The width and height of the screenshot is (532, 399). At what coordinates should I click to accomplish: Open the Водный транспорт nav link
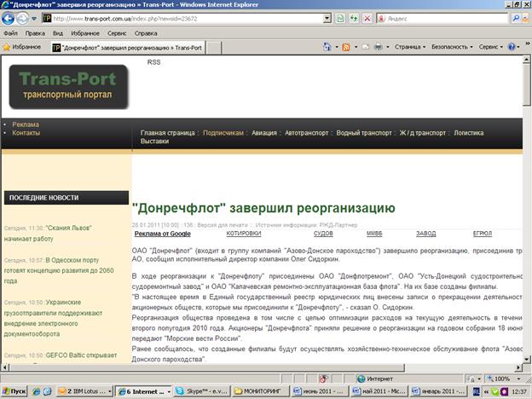[364, 133]
